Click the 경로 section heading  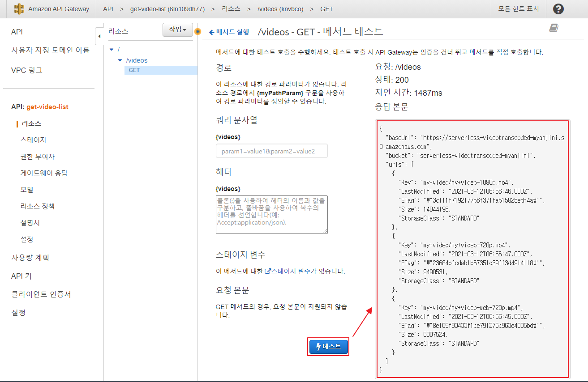(223, 68)
